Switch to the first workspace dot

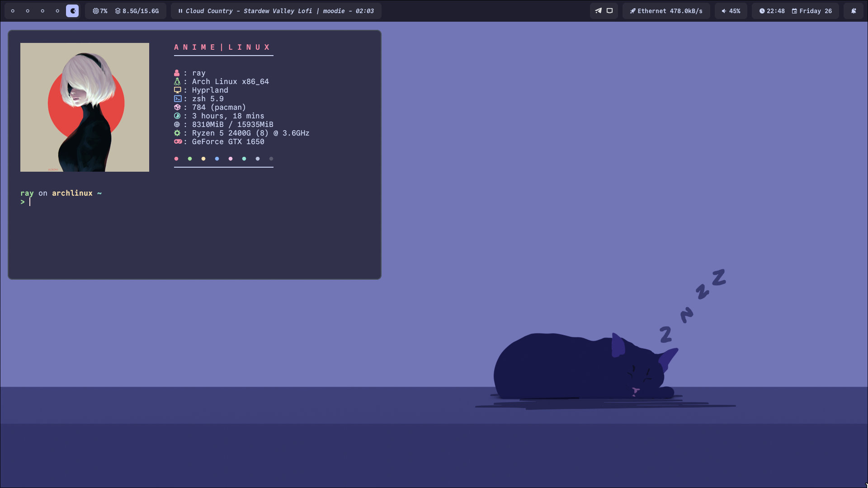click(13, 11)
